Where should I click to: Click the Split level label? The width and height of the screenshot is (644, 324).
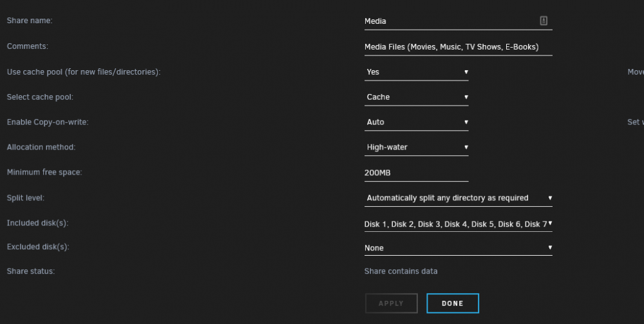click(26, 198)
